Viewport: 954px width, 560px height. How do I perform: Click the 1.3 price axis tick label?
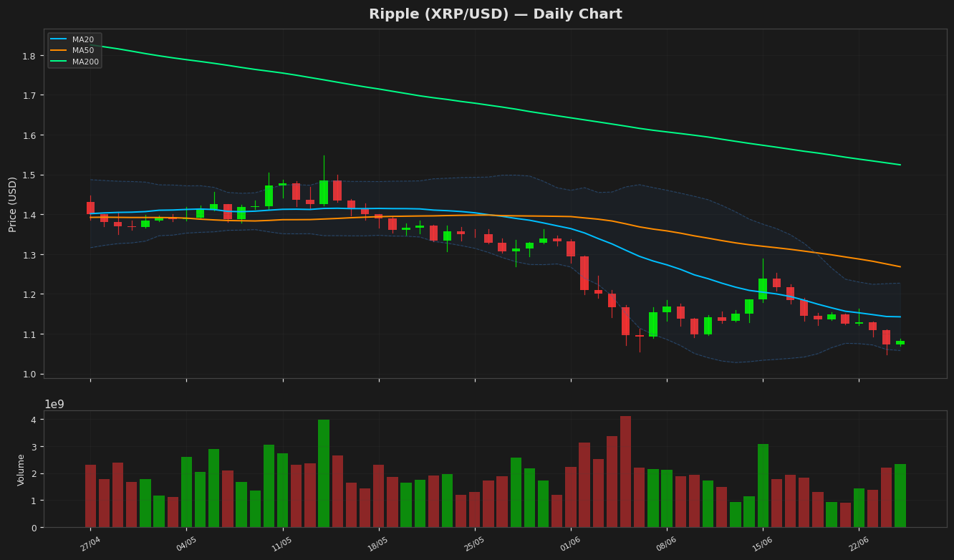pyautogui.click(x=29, y=255)
